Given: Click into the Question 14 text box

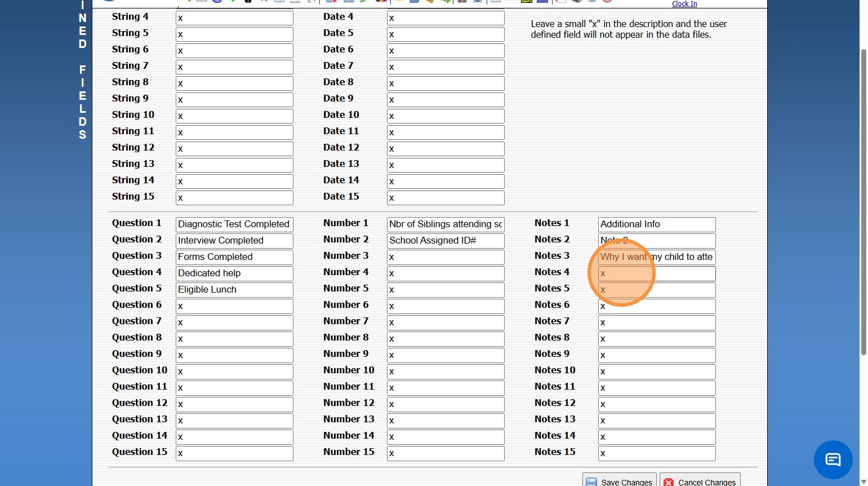Looking at the screenshot, I should 234,437.
